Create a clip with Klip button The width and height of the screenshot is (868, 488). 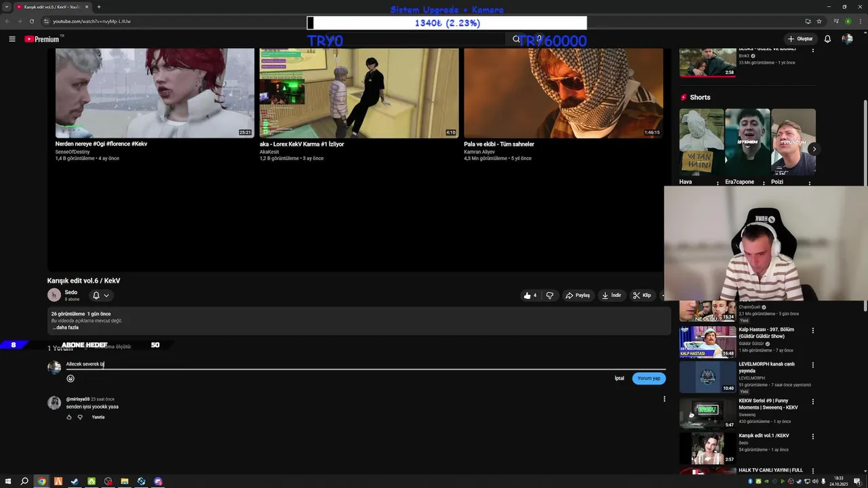(x=642, y=296)
